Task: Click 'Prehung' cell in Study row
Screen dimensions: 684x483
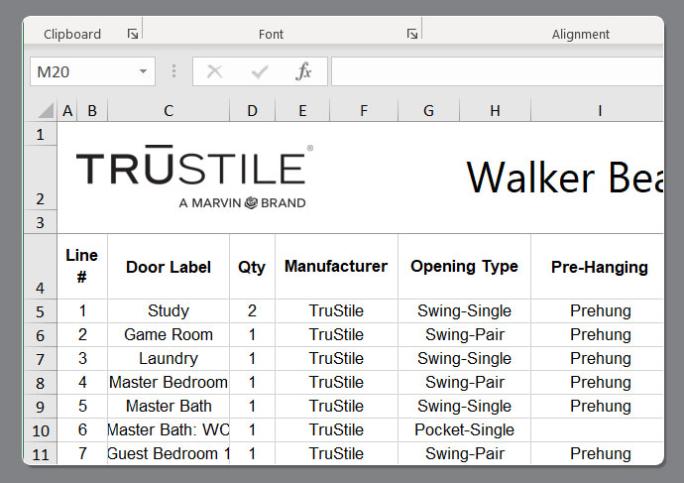Action: tap(597, 311)
